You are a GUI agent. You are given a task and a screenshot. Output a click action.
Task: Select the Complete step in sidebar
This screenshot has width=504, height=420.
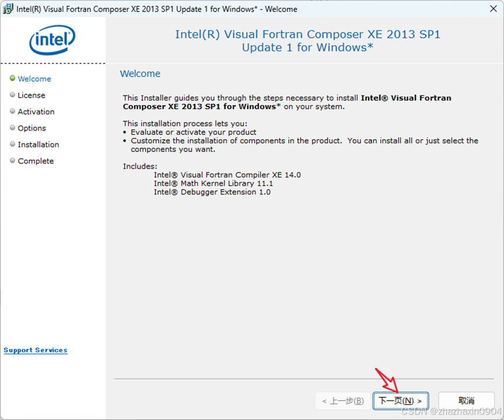click(36, 161)
